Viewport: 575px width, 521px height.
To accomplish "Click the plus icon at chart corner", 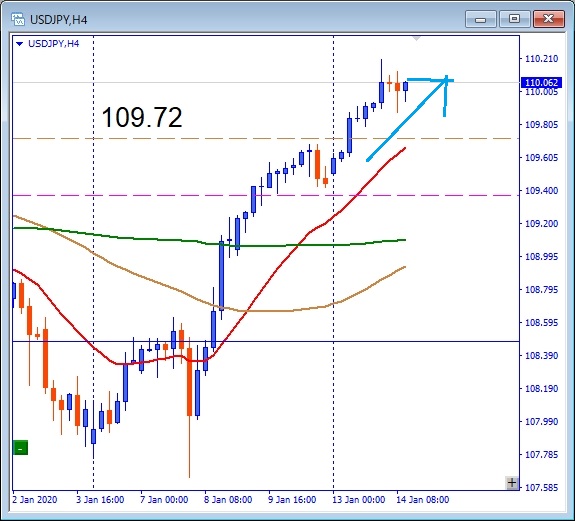I will [x=512, y=483].
